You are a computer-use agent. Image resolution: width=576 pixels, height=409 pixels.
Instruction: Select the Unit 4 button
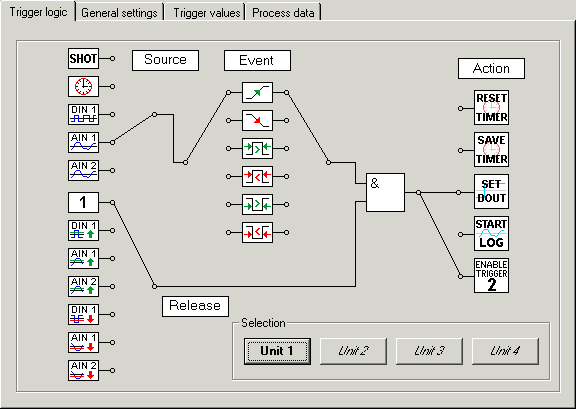click(505, 351)
